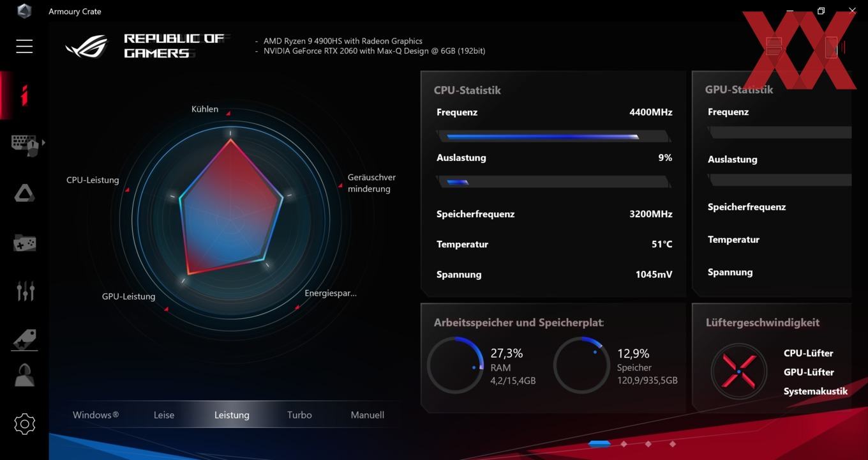The width and height of the screenshot is (868, 460).
Task: Click the Speicher storage circular gauge
Action: (581, 365)
